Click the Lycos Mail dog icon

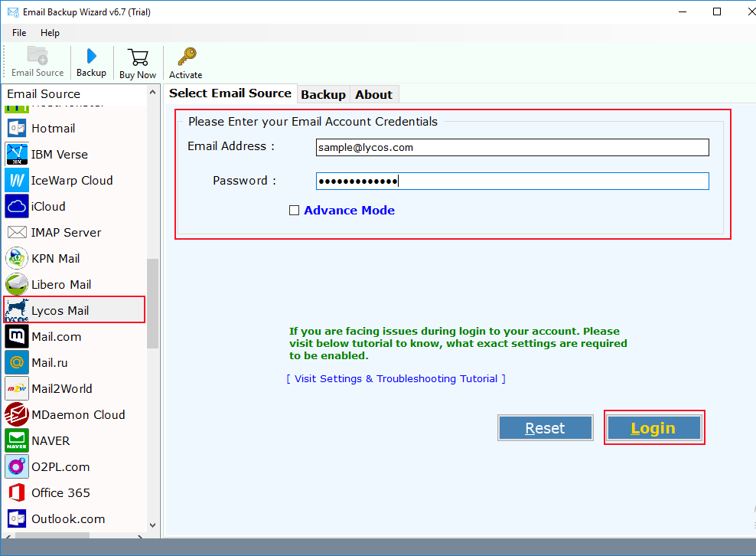pyautogui.click(x=17, y=311)
